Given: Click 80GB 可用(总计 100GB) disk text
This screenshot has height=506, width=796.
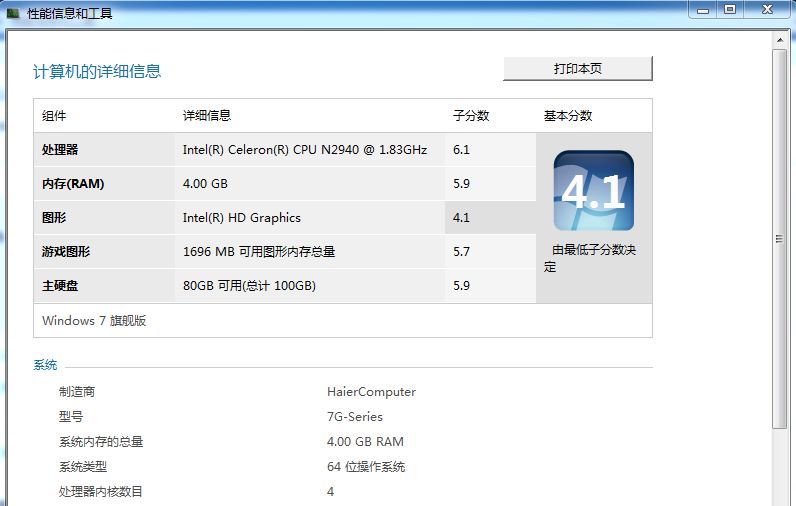Looking at the screenshot, I should pyautogui.click(x=249, y=286).
